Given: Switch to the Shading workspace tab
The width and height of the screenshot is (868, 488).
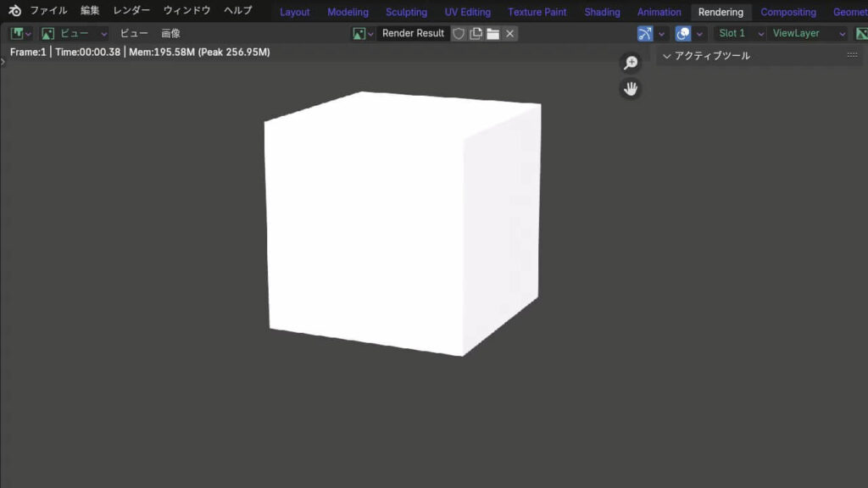Looking at the screenshot, I should click(603, 12).
